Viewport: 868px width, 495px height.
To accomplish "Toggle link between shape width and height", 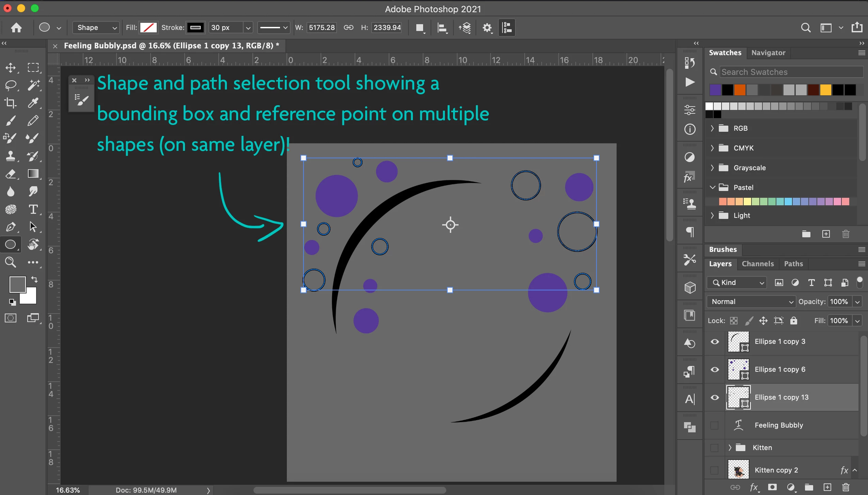I will (348, 28).
